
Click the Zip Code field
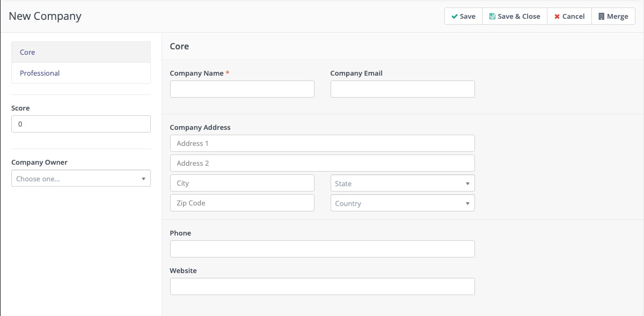[x=241, y=203]
